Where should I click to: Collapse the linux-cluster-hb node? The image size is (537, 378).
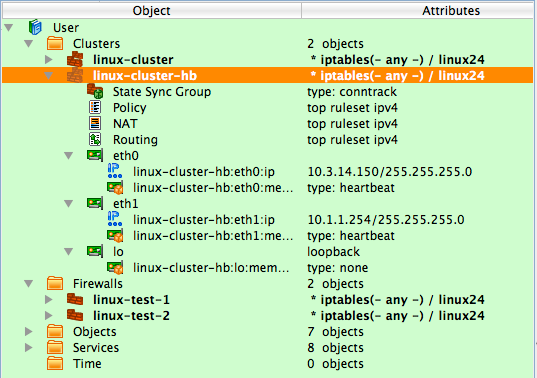tap(49, 76)
